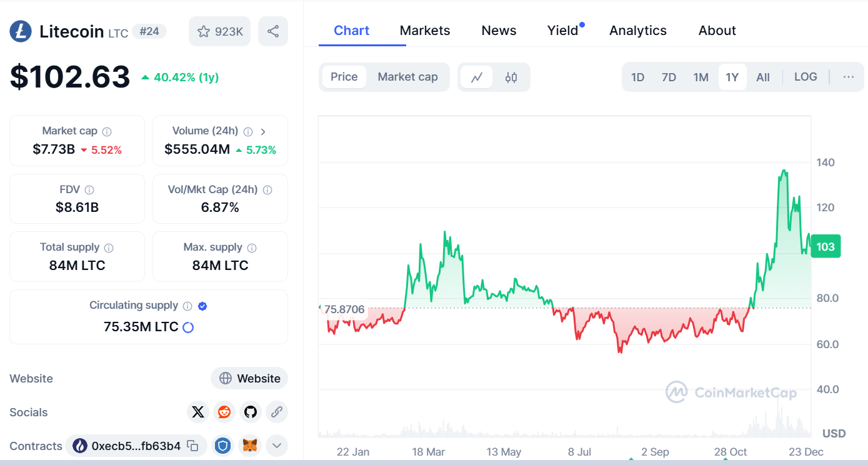The width and height of the screenshot is (868, 465).
Task: Click the current price label 103
Action: [x=826, y=246]
